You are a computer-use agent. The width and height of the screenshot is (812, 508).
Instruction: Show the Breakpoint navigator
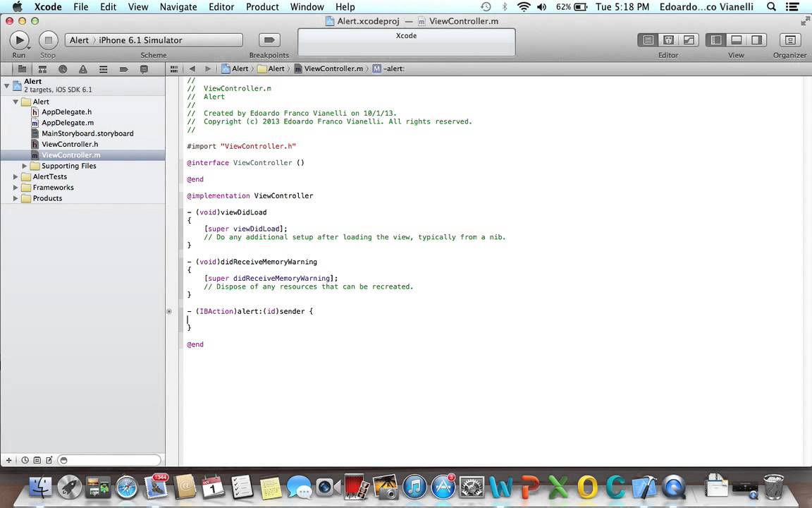[124, 69]
